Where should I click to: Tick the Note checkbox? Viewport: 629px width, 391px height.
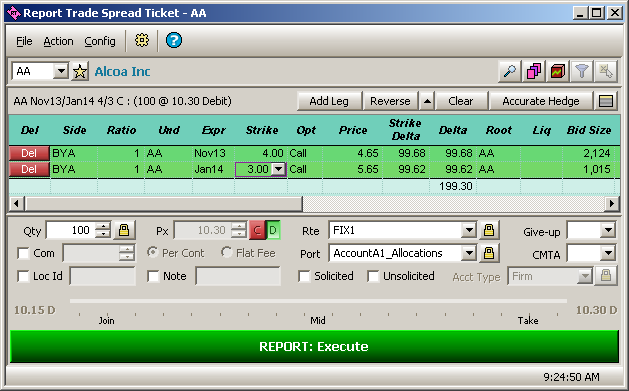[153, 276]
